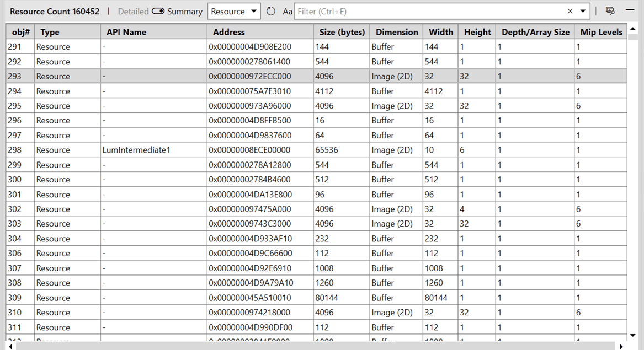Image resolution: width=644 pixels, height=350 pixels.
Task: Click the Resource Count 160452 label
Action: (x=55, y=12)
